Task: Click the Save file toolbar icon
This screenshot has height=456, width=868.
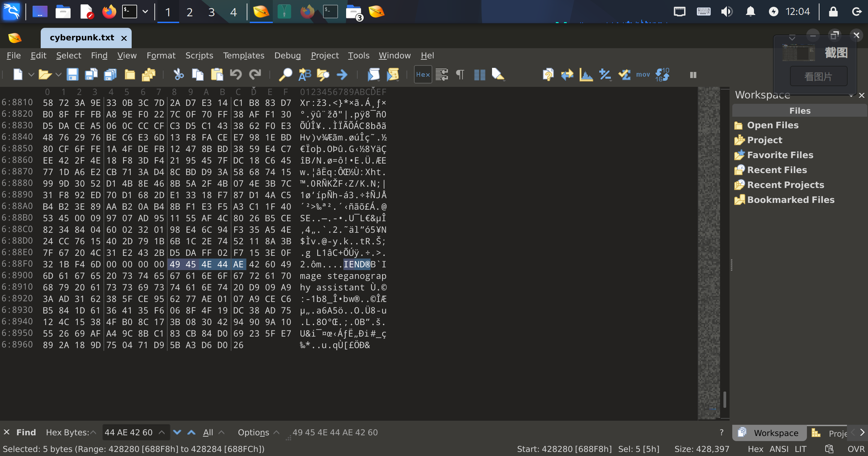Action: click(72, 74)
